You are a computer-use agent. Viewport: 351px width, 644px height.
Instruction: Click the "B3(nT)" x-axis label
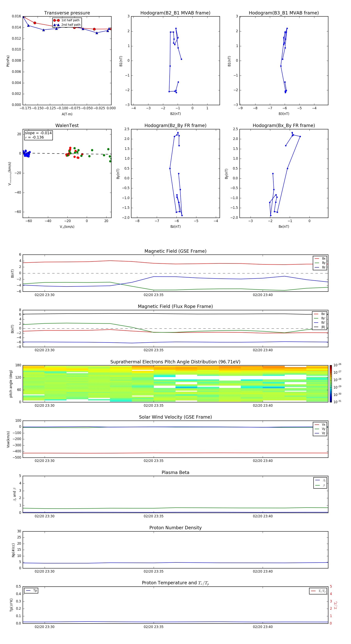click(x=284, y=114)
